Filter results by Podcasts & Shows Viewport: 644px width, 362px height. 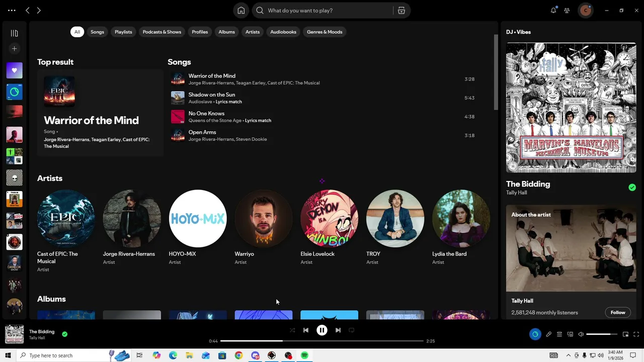162,32
